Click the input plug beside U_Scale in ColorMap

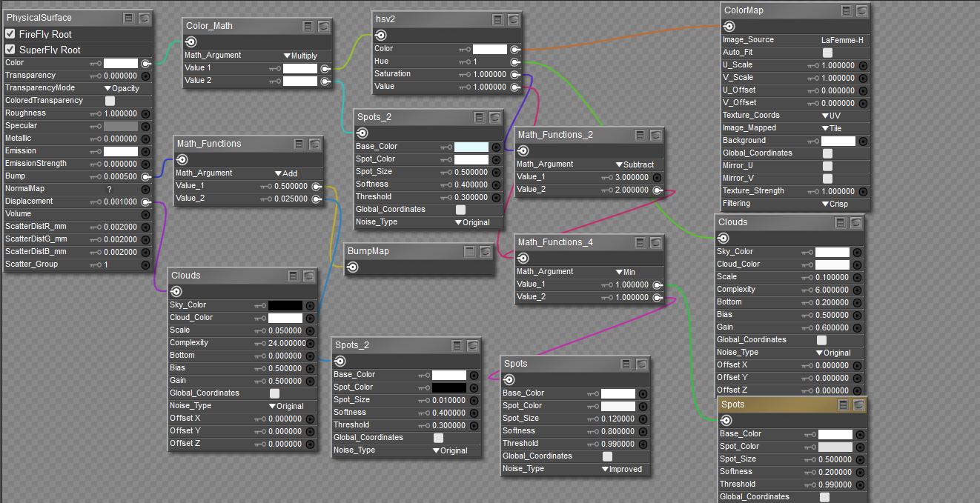(864, 65)
